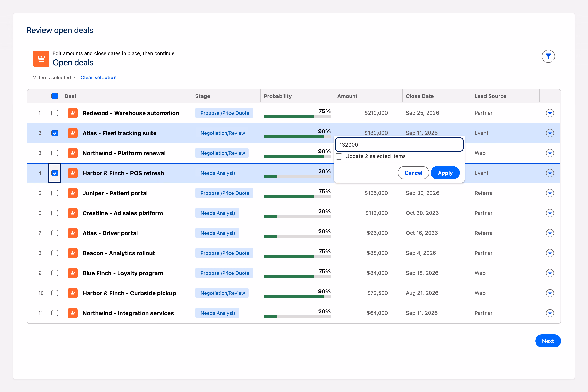Click Harbor & Finch - Curbside pickup opportunity icon

(x=72, y=293)
